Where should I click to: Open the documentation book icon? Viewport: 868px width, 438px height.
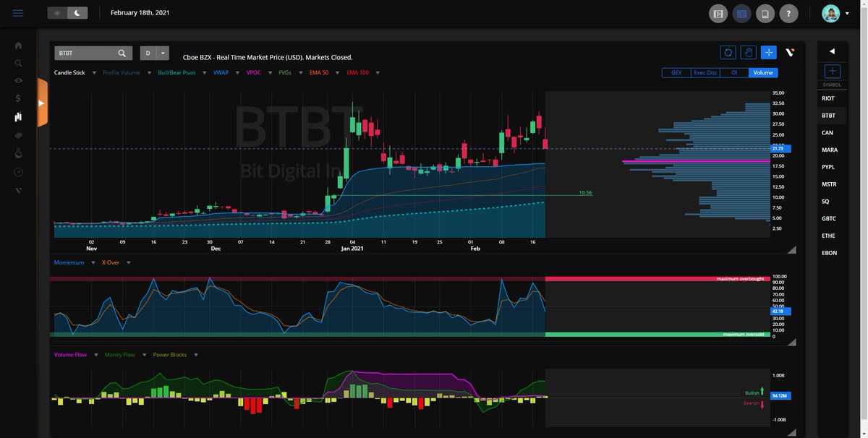[765, 13]
